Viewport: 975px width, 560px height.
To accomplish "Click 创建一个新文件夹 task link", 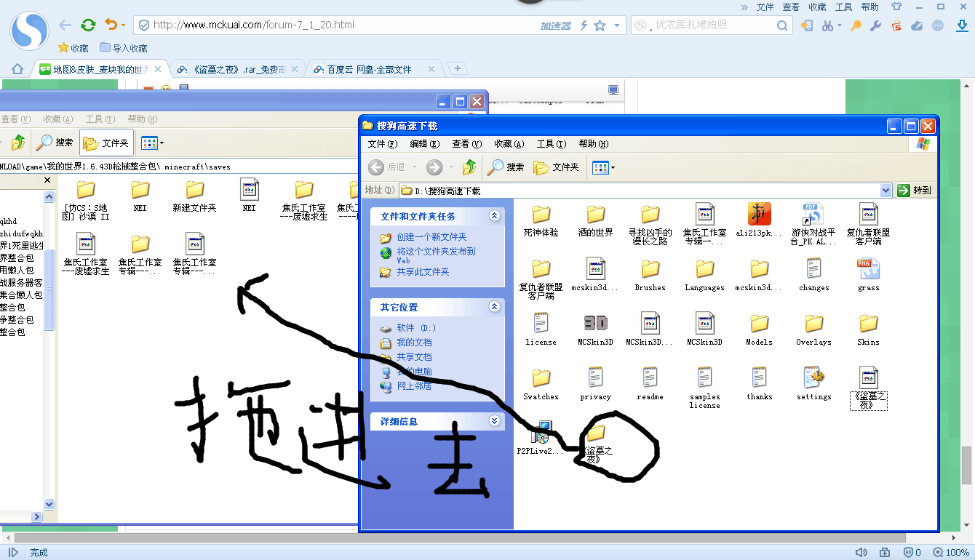I will pyautogui.click(x=431, y=237).
